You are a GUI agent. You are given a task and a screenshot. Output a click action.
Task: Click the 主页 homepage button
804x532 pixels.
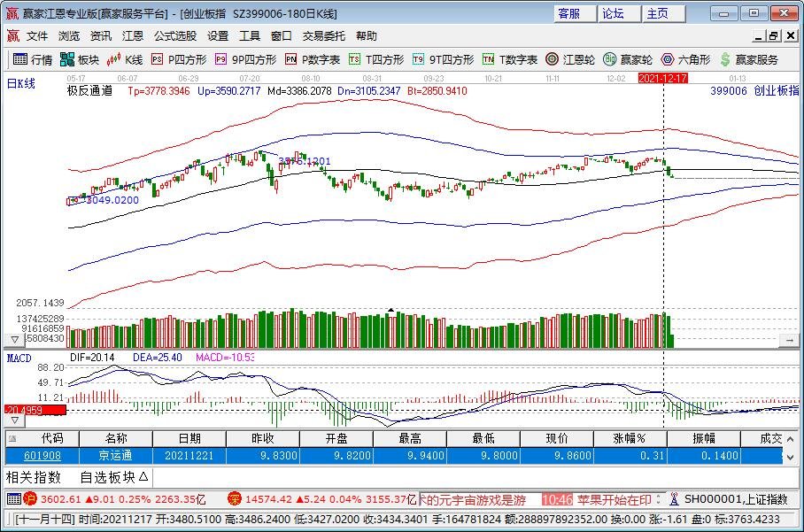pos(663,14)
